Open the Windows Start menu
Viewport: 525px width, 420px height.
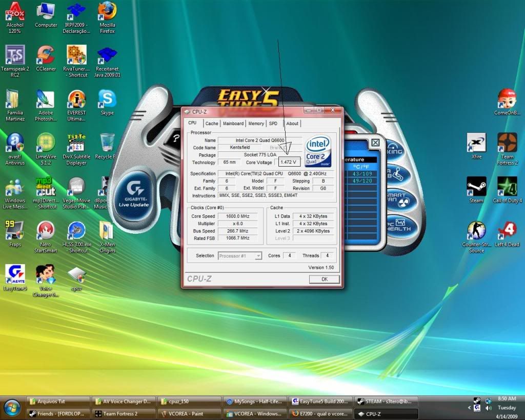(12, 408)
